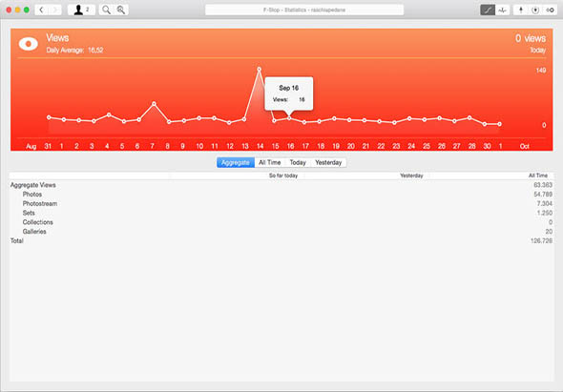The image size is (563, 392).
Task: Click the 'Yesterday' column header in table
Action: point(411,175)
